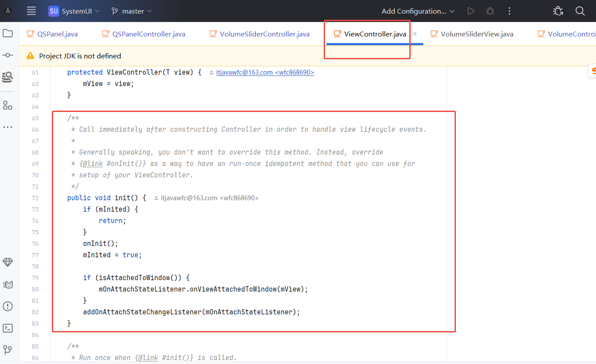Click the author annotation on line 72

[210, 198]
